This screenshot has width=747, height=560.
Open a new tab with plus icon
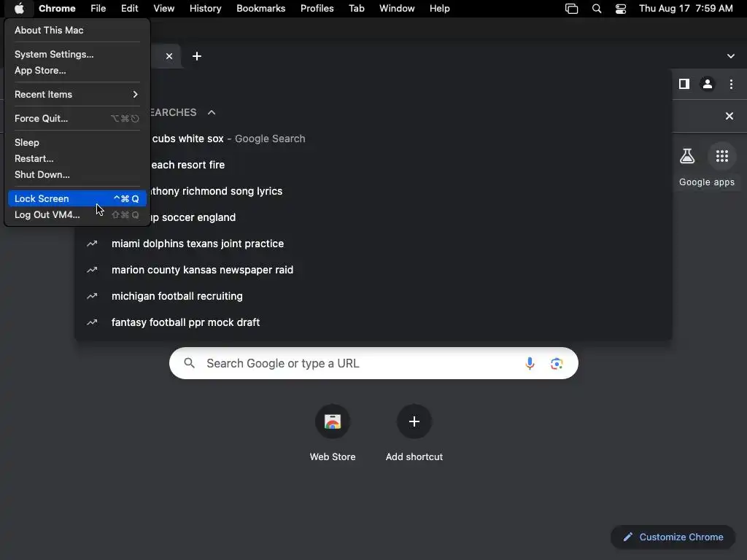tap(197, 56)
